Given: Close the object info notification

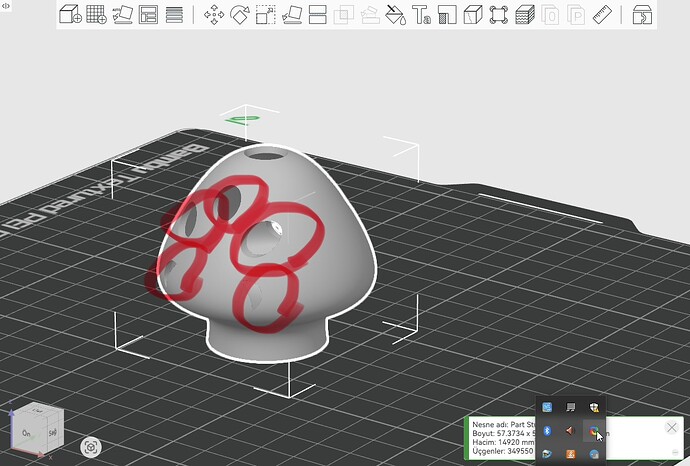Looking at the screenshot, I should point(672,427).
